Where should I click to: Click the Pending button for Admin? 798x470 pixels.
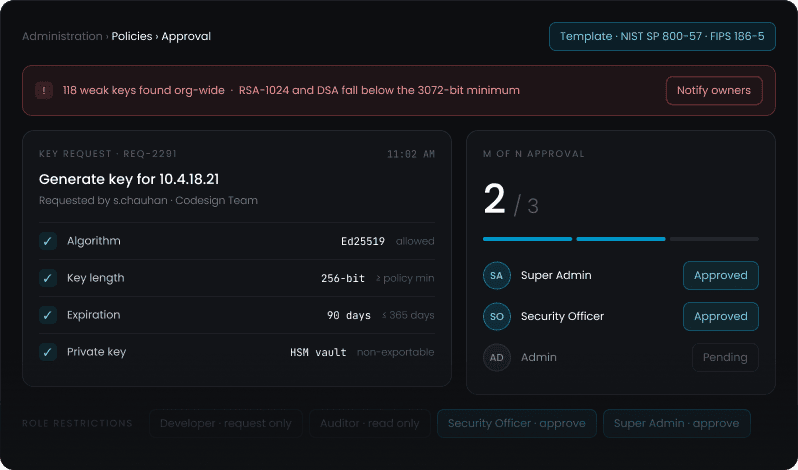pos(725,358)
